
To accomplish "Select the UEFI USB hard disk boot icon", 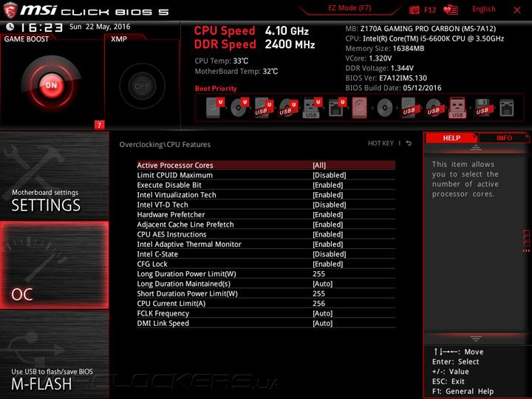I will point(264,108).
